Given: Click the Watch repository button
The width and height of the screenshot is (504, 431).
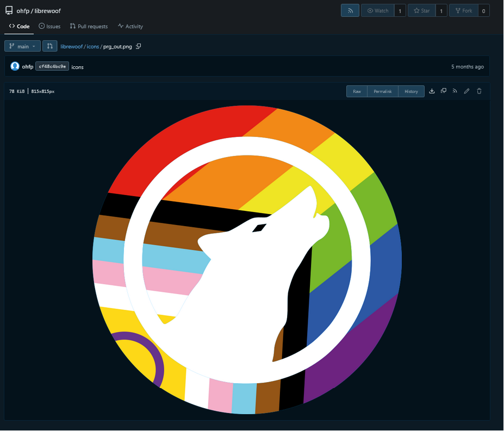Looking at the screenshot, I should pos(378,11).
